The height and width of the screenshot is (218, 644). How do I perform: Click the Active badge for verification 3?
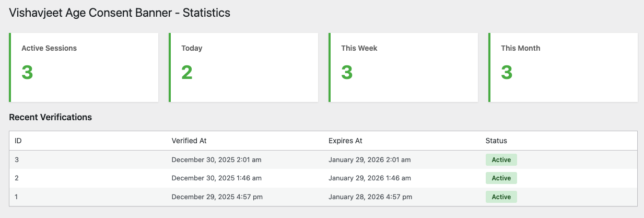(501, 159)
